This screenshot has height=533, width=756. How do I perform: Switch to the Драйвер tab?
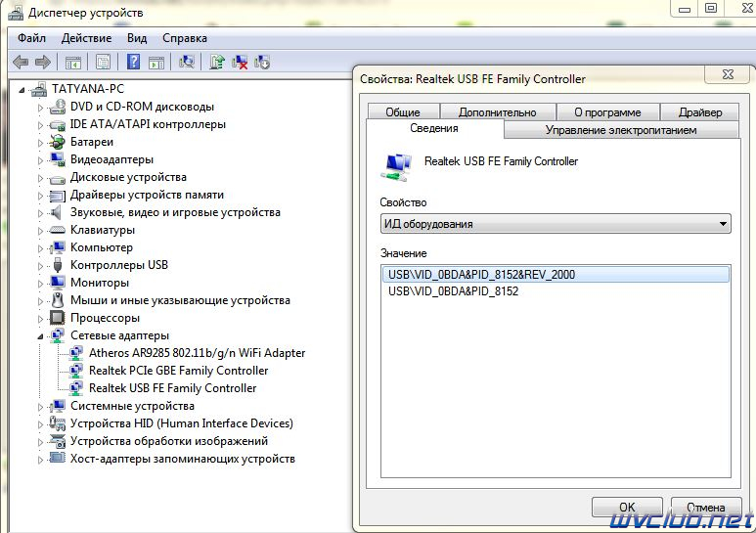click(x=700, y=111)
